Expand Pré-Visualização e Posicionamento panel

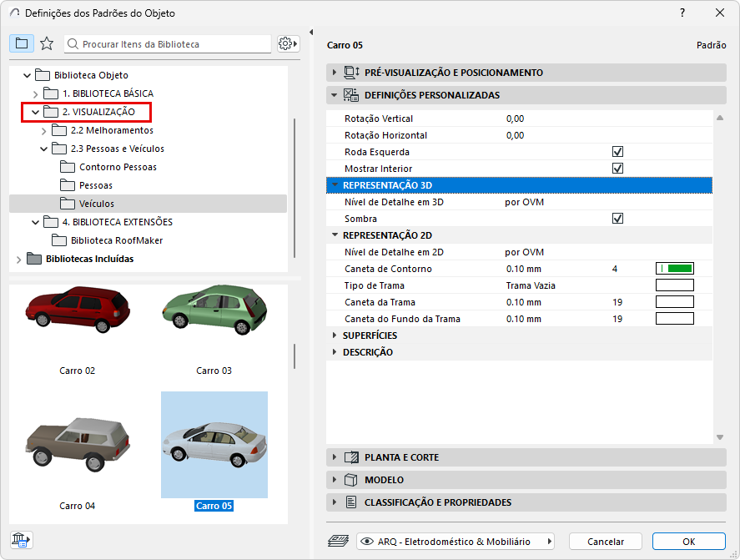[335, 73]
